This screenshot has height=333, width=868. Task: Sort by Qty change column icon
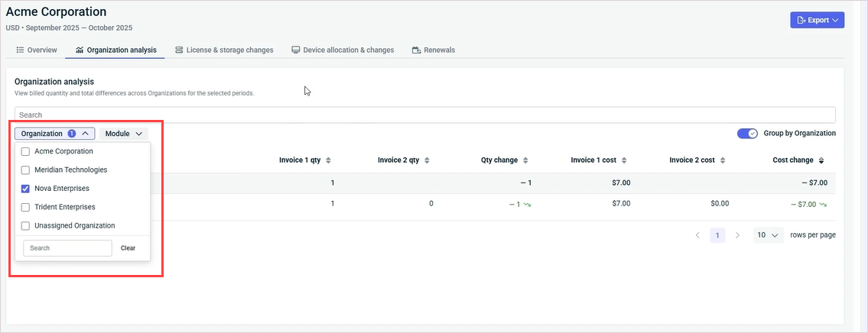[525, 160]
